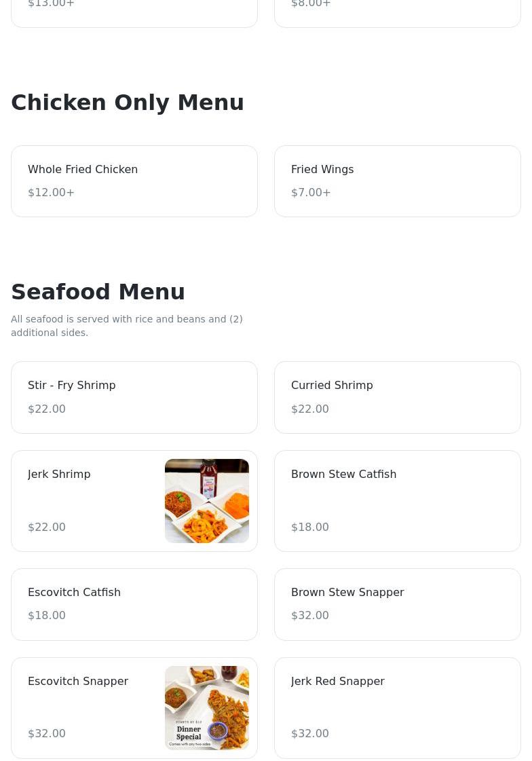The width and height of the screenshot is (532, 761).
Task: Select the Escovitch Catfish item
Action: click(x=134, y=604)
